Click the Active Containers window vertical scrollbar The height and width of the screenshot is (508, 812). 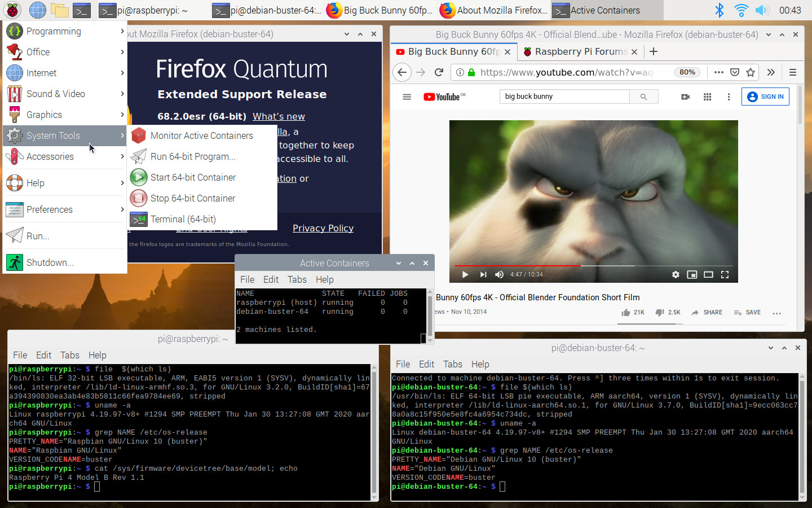(430, 316)
